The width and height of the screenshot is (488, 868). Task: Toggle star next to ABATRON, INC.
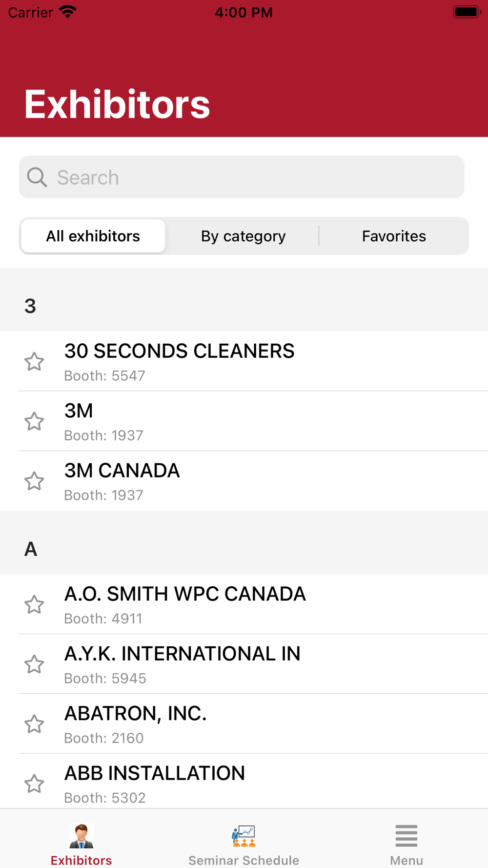pyautogui.click(x=34, y=724)
